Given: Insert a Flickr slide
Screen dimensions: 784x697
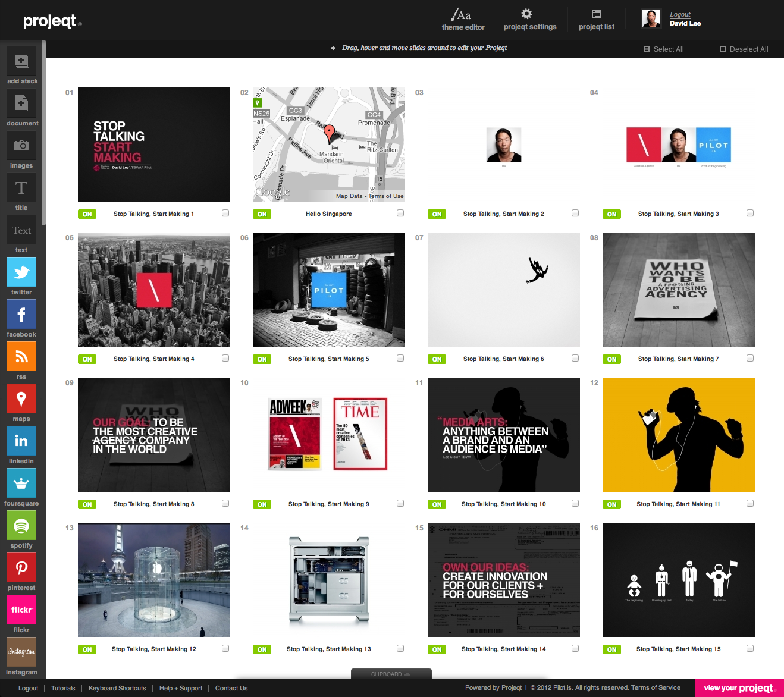Looking at the screenshot, I should pos(21,610).
